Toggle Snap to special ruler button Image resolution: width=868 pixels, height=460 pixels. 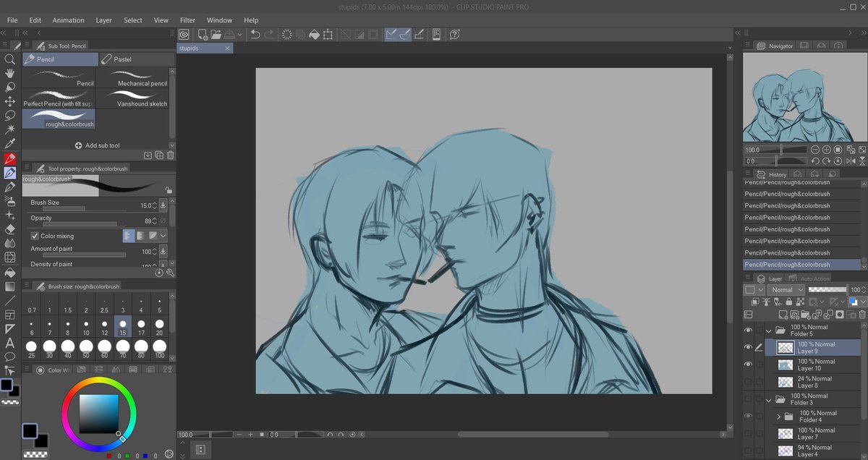point(405,34)
